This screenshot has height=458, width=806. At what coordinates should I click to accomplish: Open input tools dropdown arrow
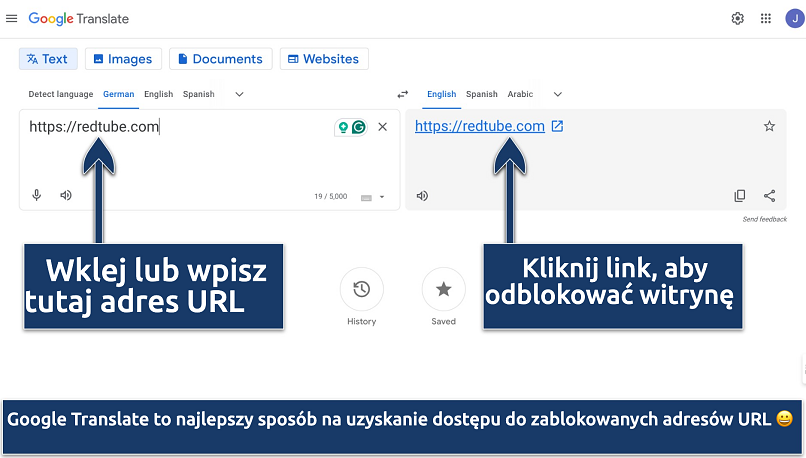click(x=382, y=197)
